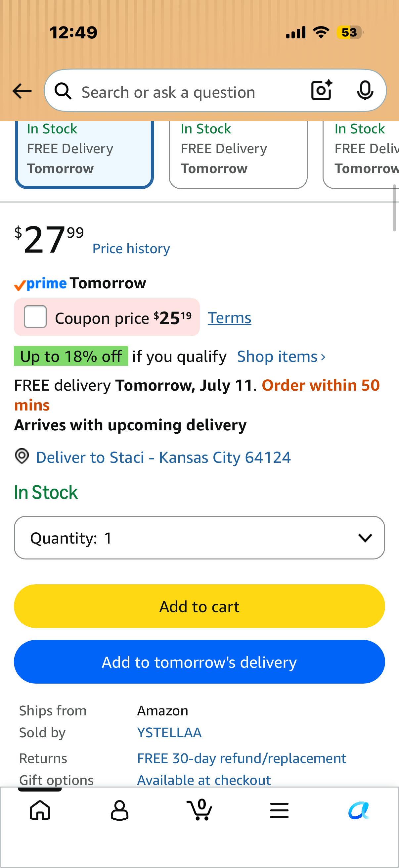The height and width of the screenshot is (868, 399).
Task: Open the coupon Terms link
Action: (x=229, y=318)
